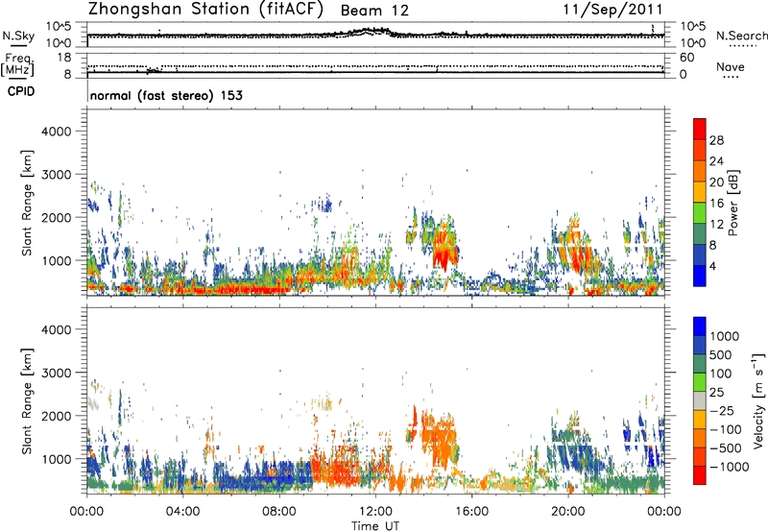Click the CPID row label
The width and height of the screenshot is (768, 532).
pos(21,91)
